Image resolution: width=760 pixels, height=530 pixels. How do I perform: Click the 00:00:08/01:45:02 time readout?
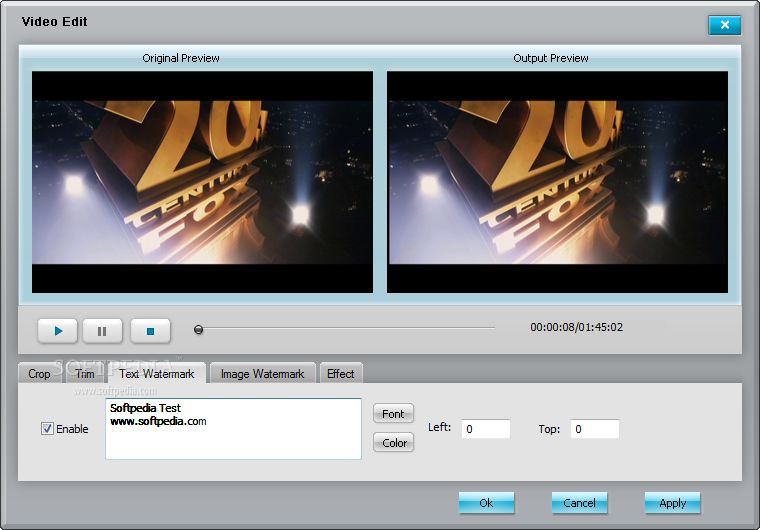[x=576, y=327]
